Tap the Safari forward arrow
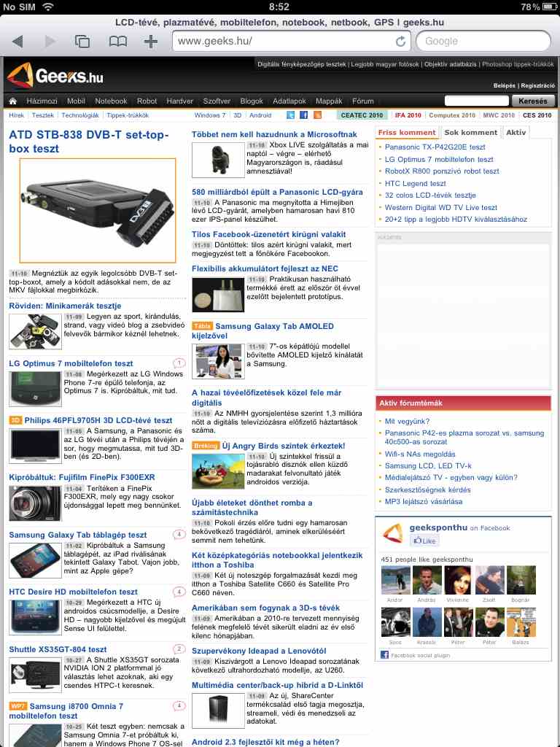Image resolution: width=560 pixels, height=747 pixels. coord(50,42)
